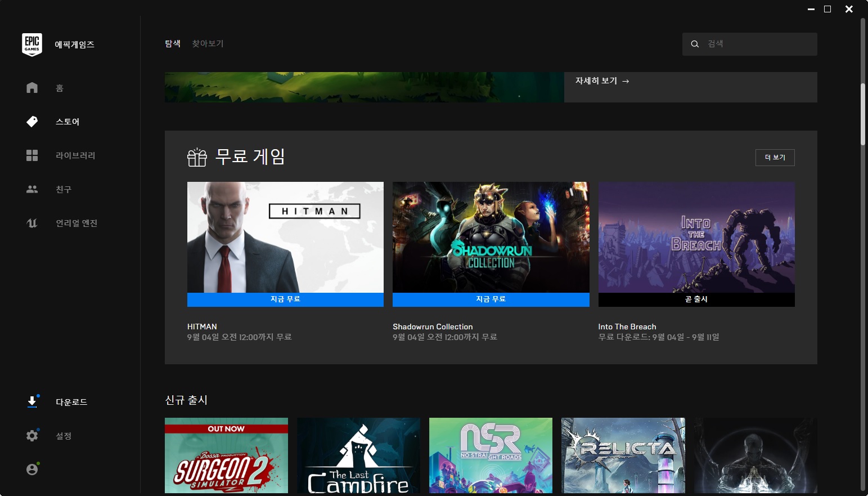
Task: Maximize the launcher window
Action: [x=827, y=9]
